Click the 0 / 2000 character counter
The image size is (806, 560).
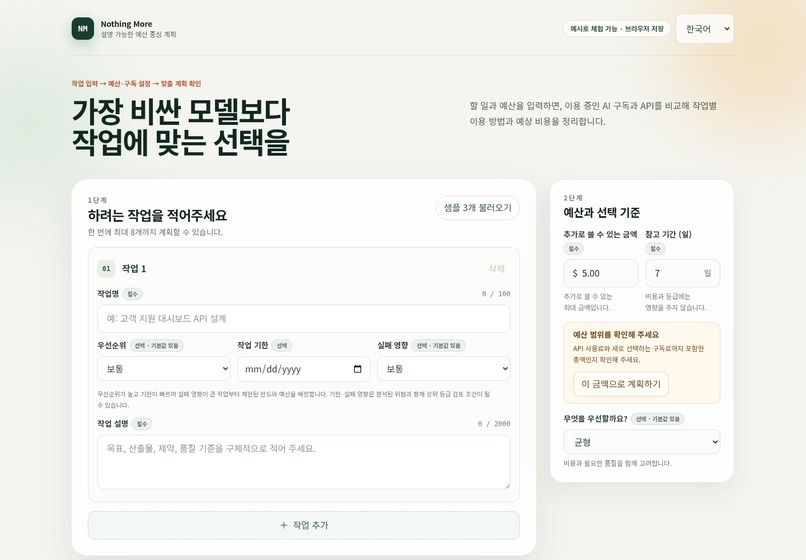494,424
